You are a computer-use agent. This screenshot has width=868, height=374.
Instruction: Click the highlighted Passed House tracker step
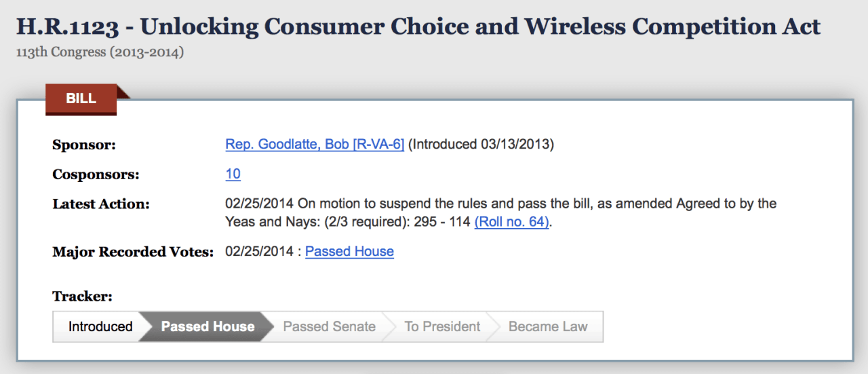(208, 326)
